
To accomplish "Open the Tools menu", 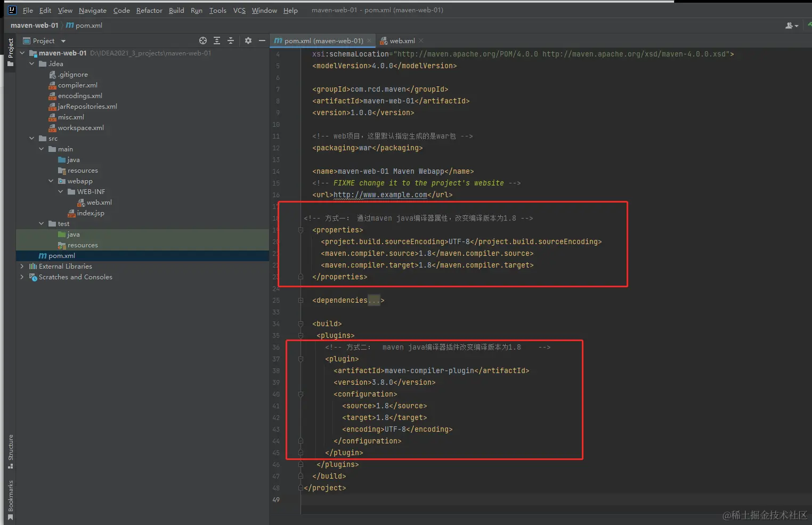I will coord(217,10).
